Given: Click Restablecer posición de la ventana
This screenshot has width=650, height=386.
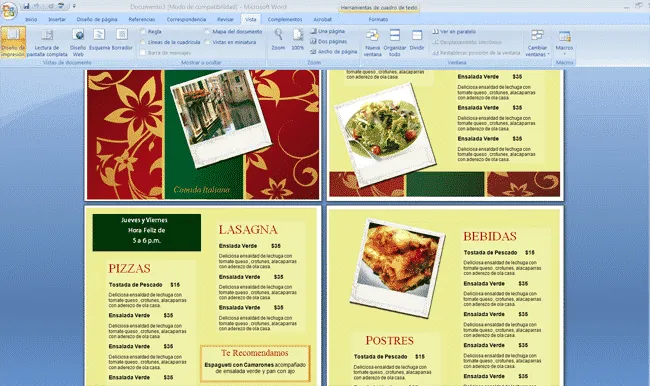Looking at the screenshot, I should pyautogui.click(x=476, y=53).
